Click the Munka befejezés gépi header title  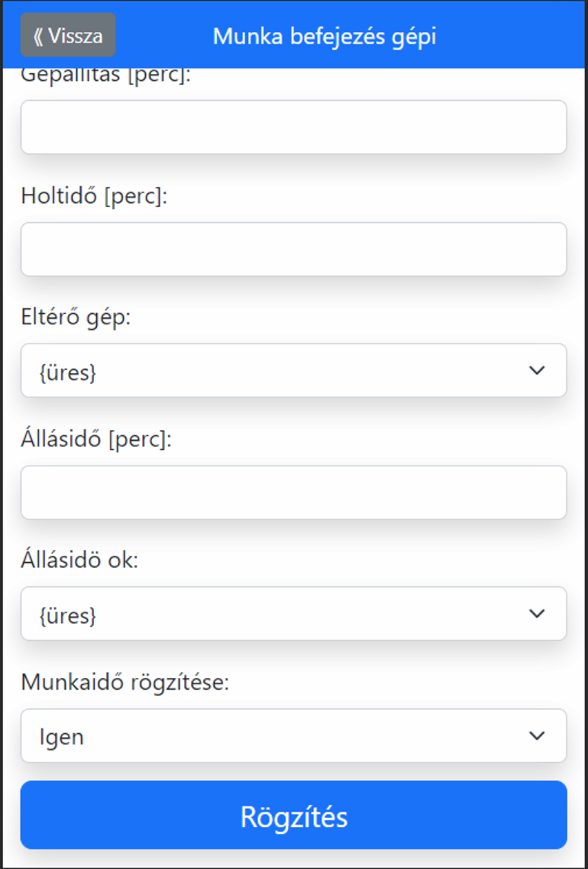(325, 36)
